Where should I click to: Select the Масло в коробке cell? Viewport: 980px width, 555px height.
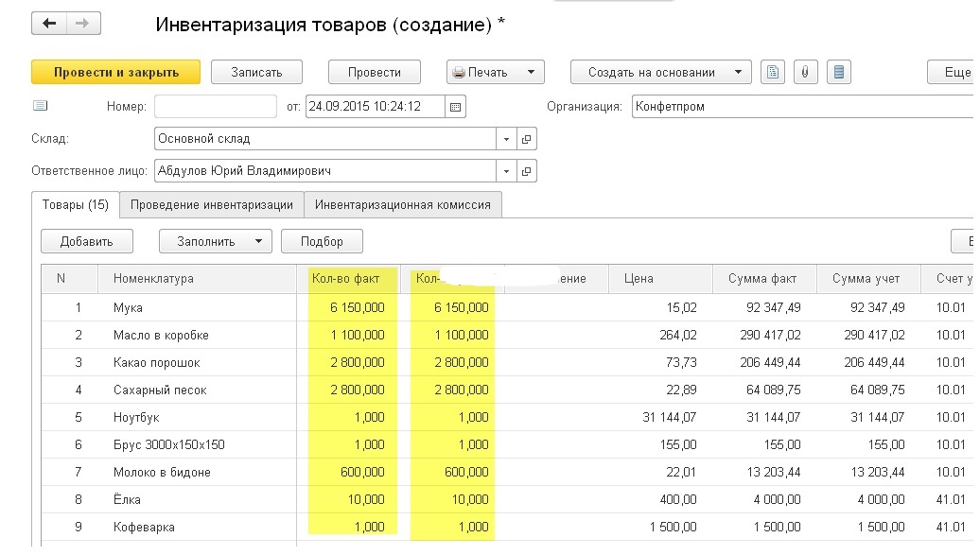click(x=197, y=335)
